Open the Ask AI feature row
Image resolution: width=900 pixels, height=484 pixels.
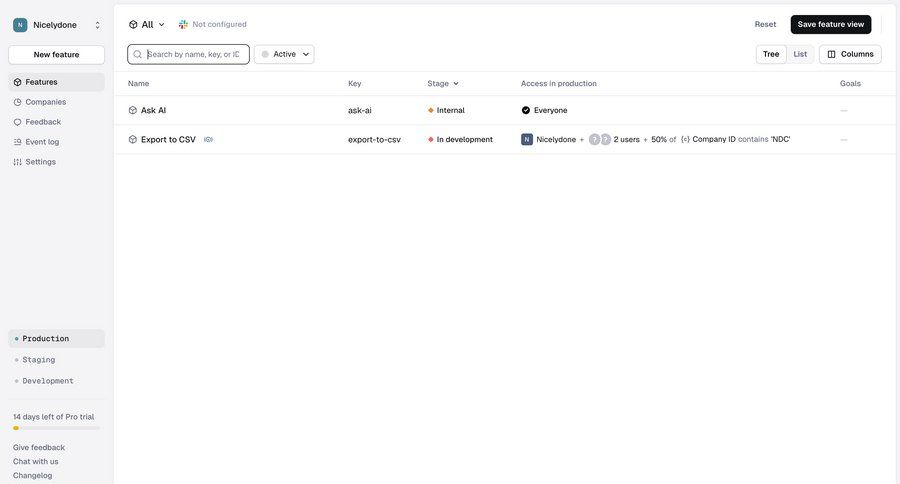coord(505,110)
